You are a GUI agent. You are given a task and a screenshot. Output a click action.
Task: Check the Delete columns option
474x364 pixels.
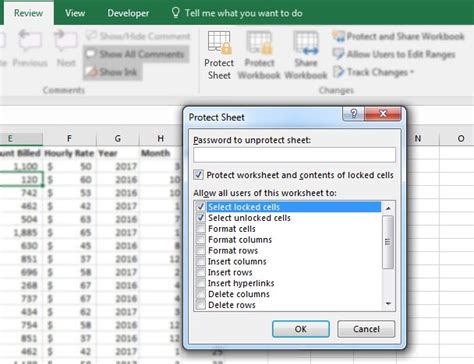201,294
